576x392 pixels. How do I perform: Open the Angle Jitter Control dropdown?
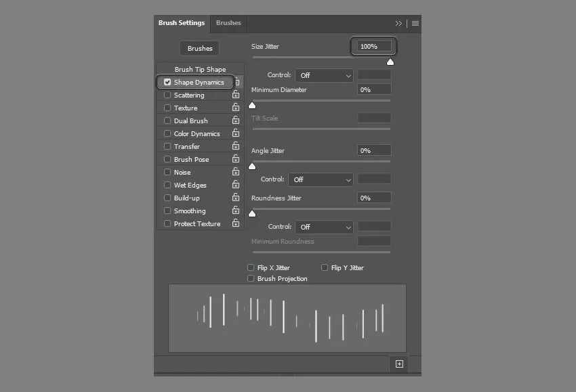[321, 179]
